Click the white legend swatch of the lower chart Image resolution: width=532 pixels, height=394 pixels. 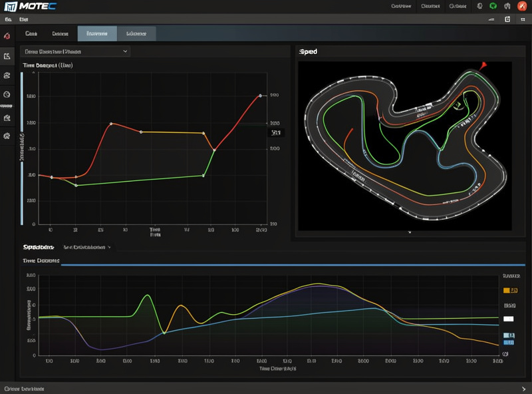point(508,319)
